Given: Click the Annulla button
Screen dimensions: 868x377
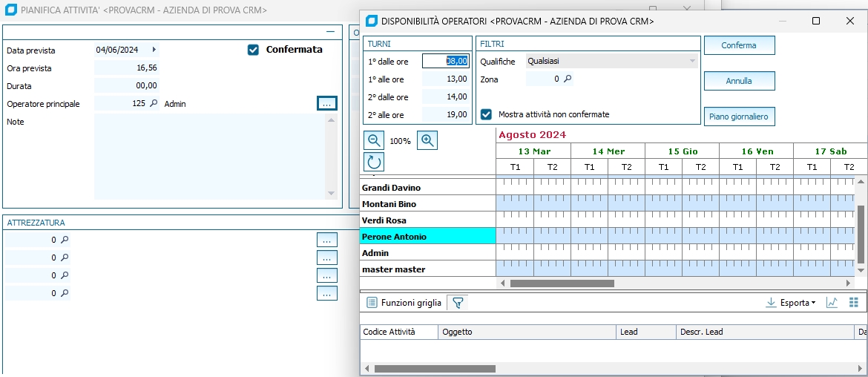Looking at the screenshot, I should (739, 81).
